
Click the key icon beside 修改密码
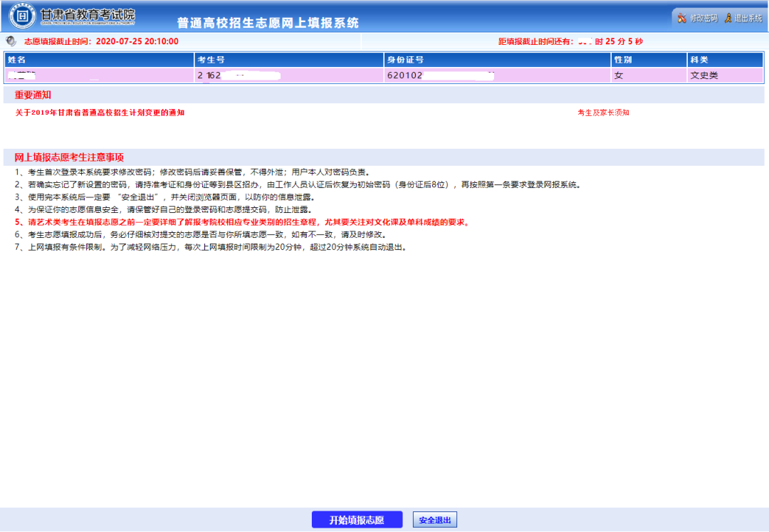(x=682, y=18)
